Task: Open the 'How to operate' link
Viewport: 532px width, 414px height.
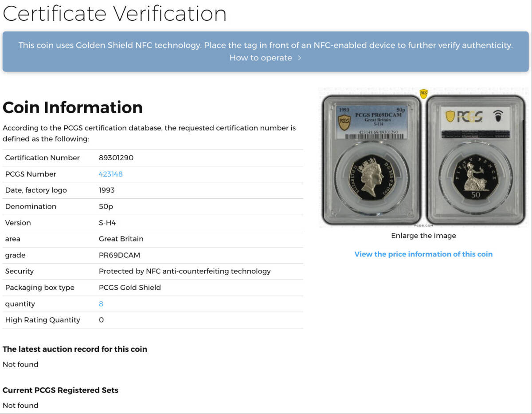Action: point(261,58)
